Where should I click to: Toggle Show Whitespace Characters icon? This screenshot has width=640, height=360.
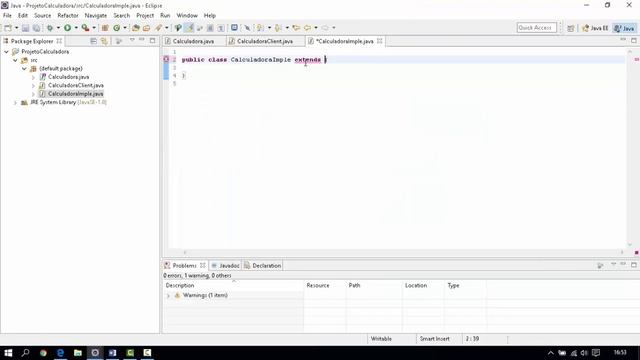221,28
